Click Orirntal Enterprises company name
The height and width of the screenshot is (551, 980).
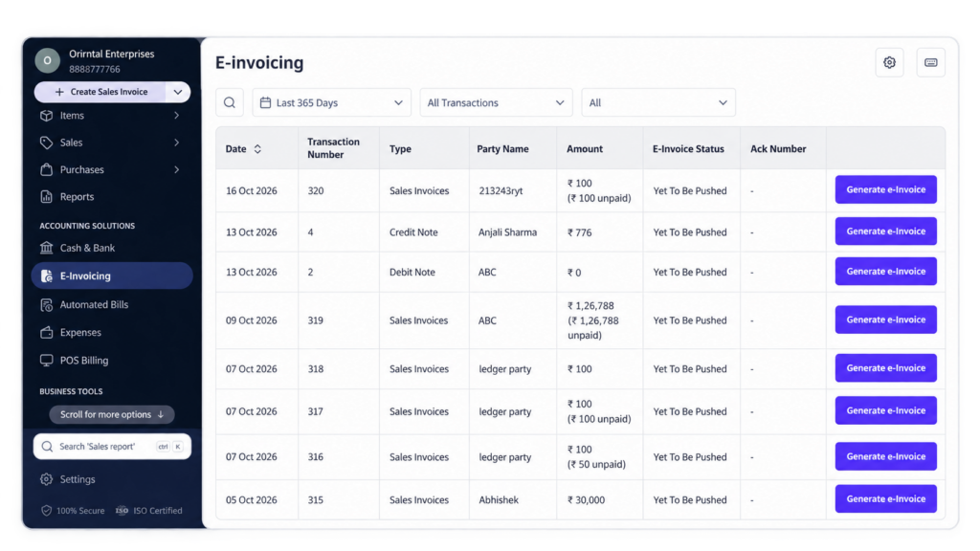click(112, 54)
